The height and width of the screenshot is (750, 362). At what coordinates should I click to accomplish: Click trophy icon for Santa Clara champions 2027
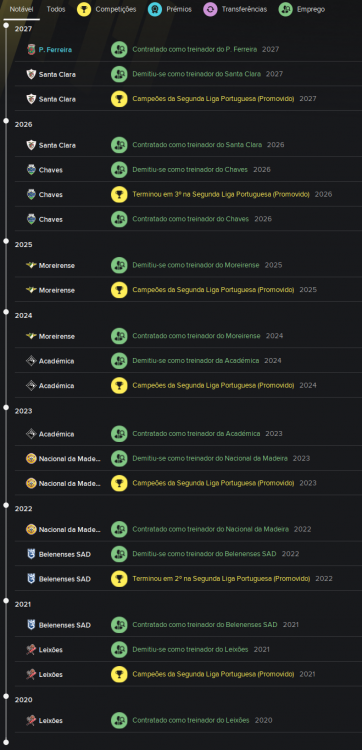(x=119, y=99)
